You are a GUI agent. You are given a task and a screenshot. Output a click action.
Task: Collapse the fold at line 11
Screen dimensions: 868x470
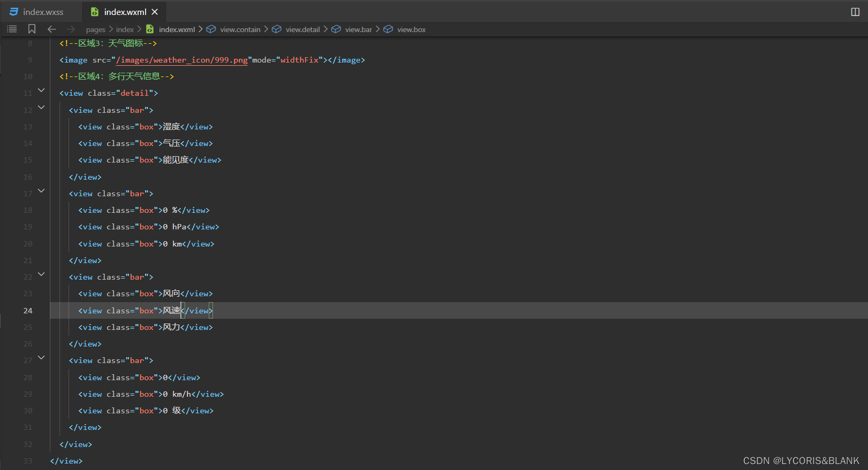[x=41, y=90]
